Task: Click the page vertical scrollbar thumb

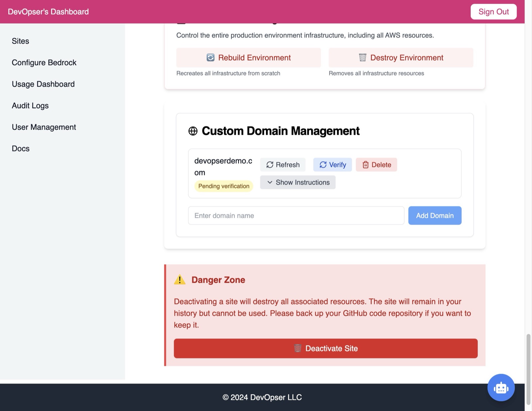Action: (x=528, y=369)
